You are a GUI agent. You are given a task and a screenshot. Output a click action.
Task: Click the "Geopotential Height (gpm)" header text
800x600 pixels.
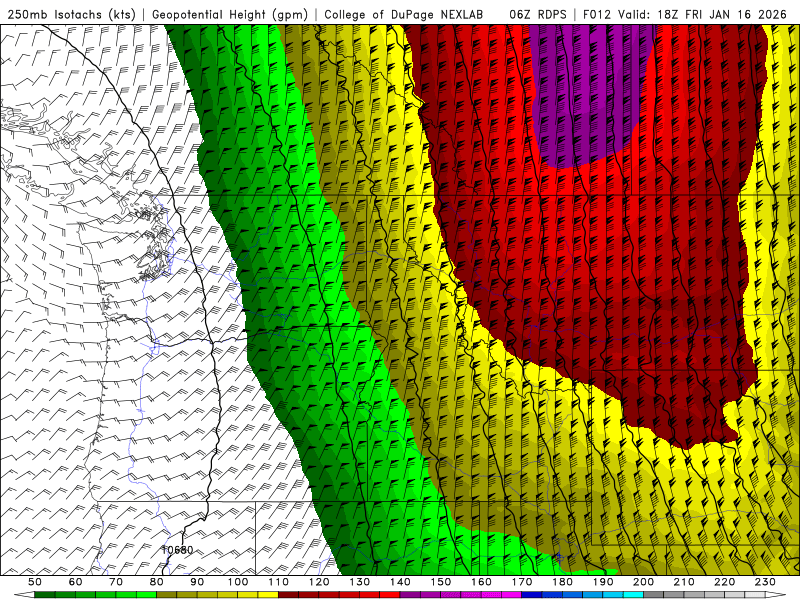pyautogui.click(x=230, y=14)
